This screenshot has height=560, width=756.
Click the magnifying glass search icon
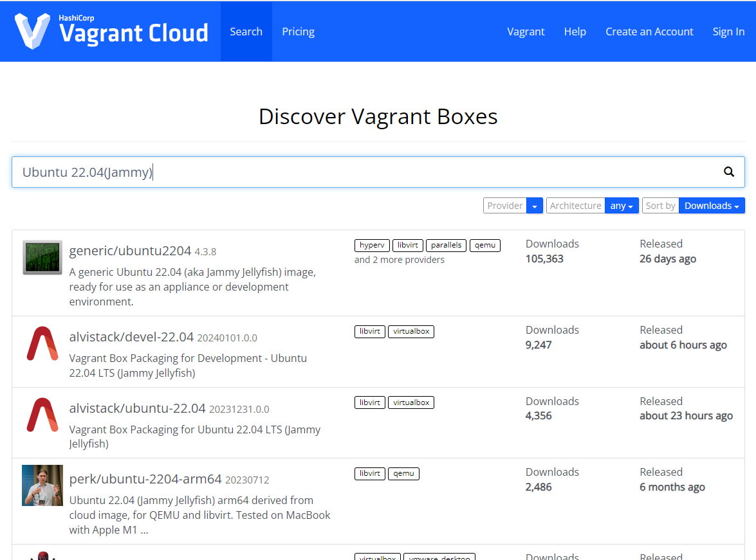728,172
